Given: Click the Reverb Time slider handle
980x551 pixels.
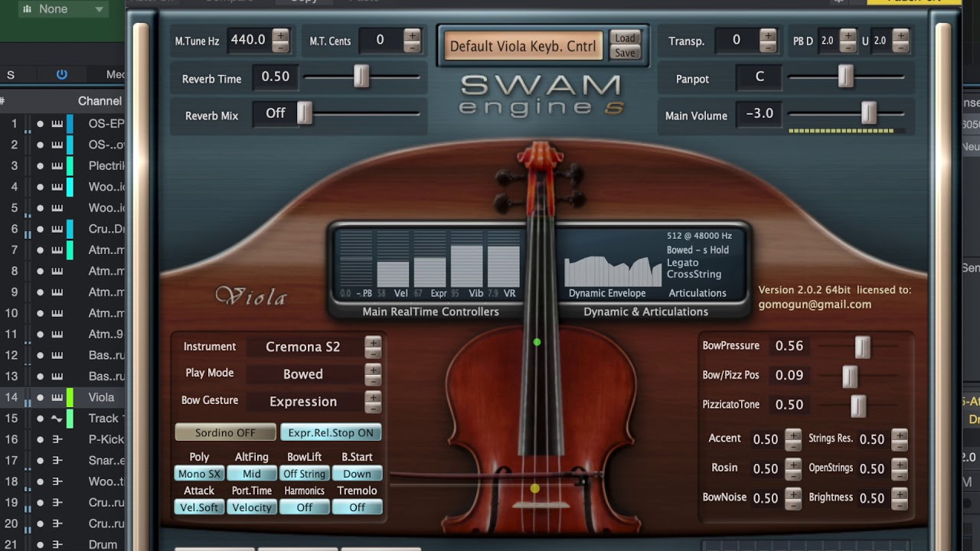Looking at the screenshot, I should coord(361,77).
